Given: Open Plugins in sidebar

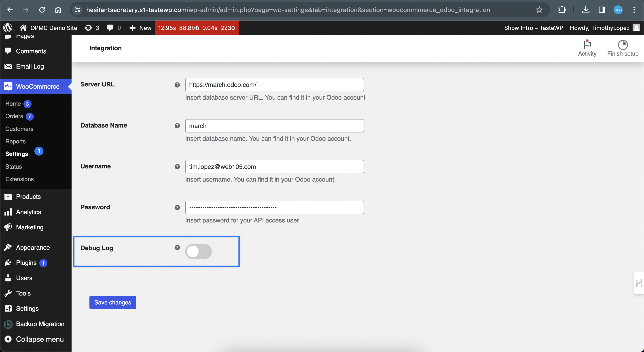Looking at the screenshot, I should [x=36, y=263].
